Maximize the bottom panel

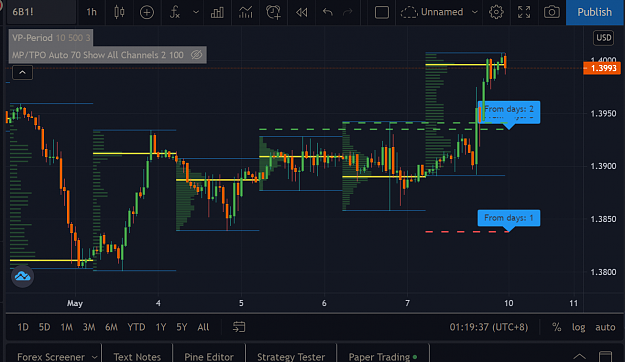click(x=605, y=356)
